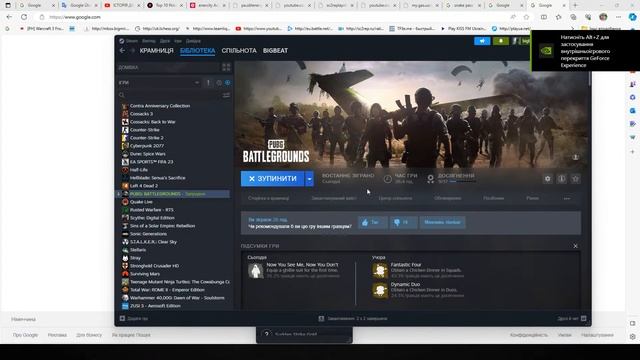Click the thumbs-down No recommend button
640x360 pixels.
(403, 222)
